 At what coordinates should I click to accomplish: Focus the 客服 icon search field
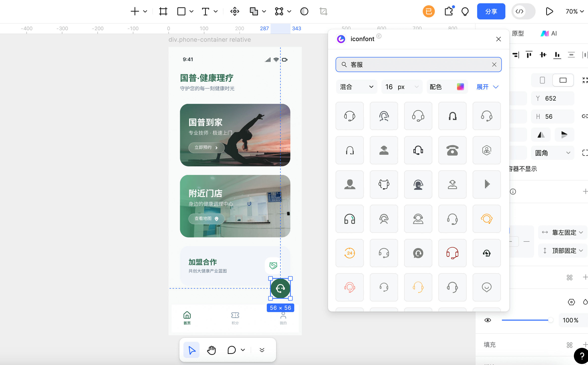(418, 65)
